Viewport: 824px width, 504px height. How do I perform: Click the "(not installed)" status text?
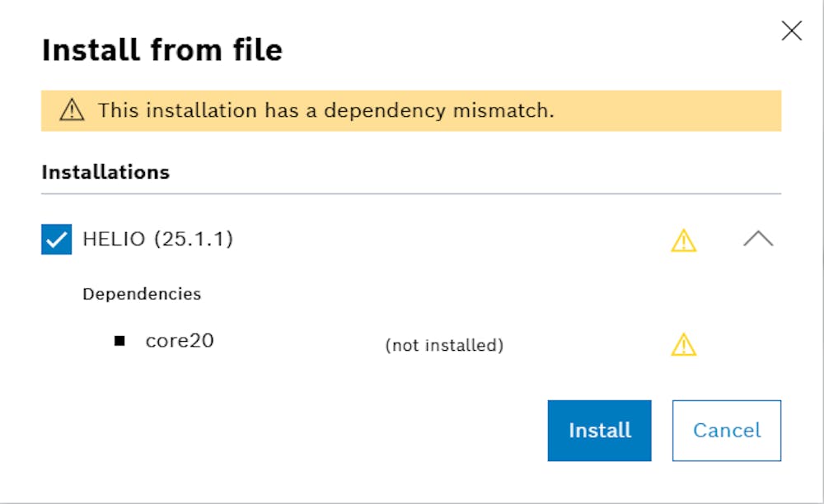tap(444, 345)
